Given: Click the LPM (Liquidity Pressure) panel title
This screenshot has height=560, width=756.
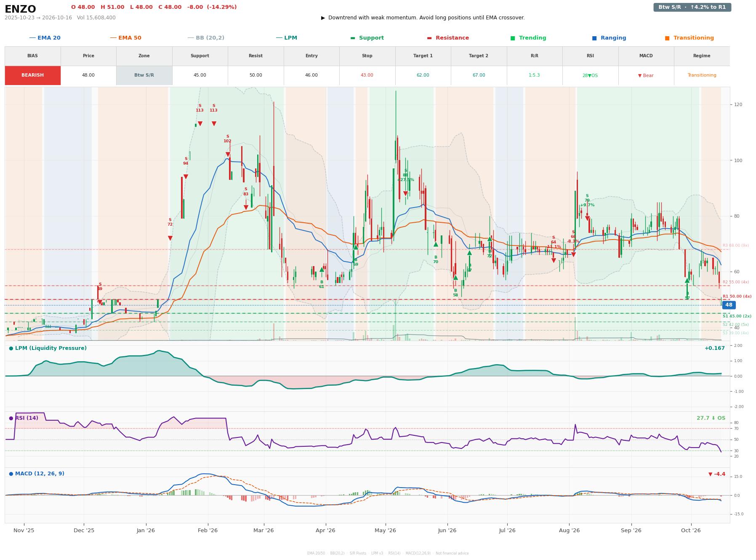Looking at the screenshot, I should 48,348.
